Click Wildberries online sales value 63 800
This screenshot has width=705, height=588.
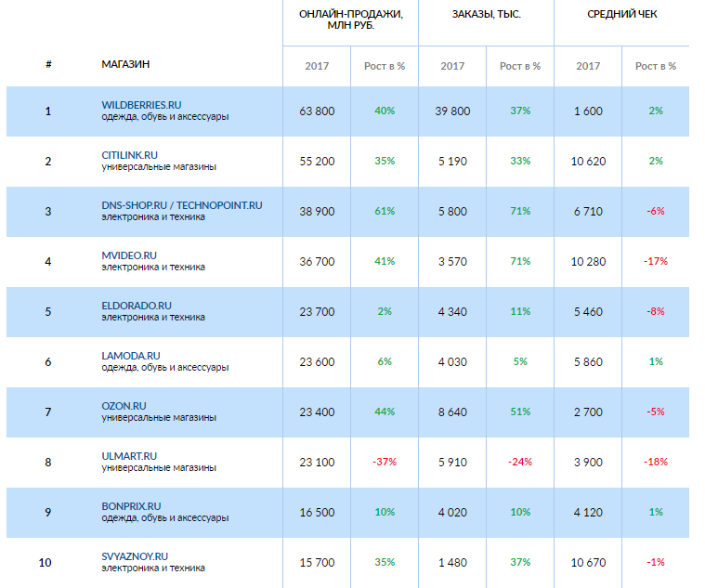coord(317,111)
